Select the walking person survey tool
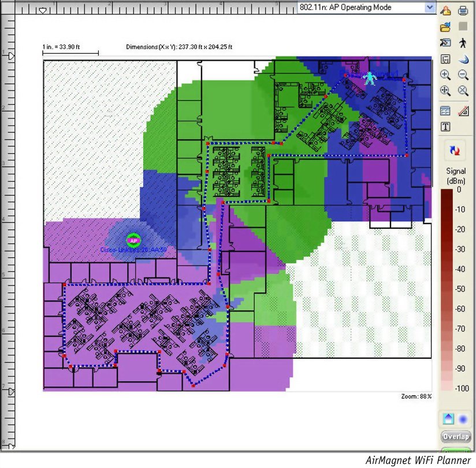 click(x=463, y=43)
